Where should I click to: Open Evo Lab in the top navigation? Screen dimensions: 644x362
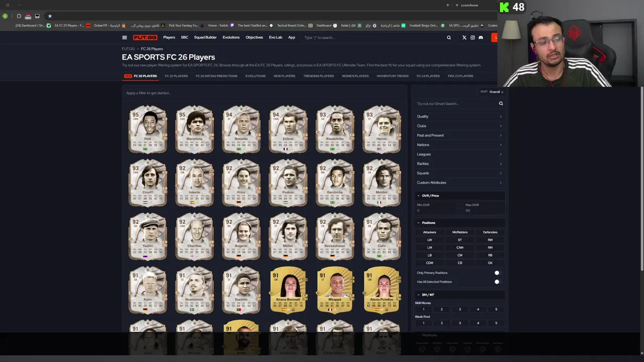pyautogui.click(x=275, y=37)
